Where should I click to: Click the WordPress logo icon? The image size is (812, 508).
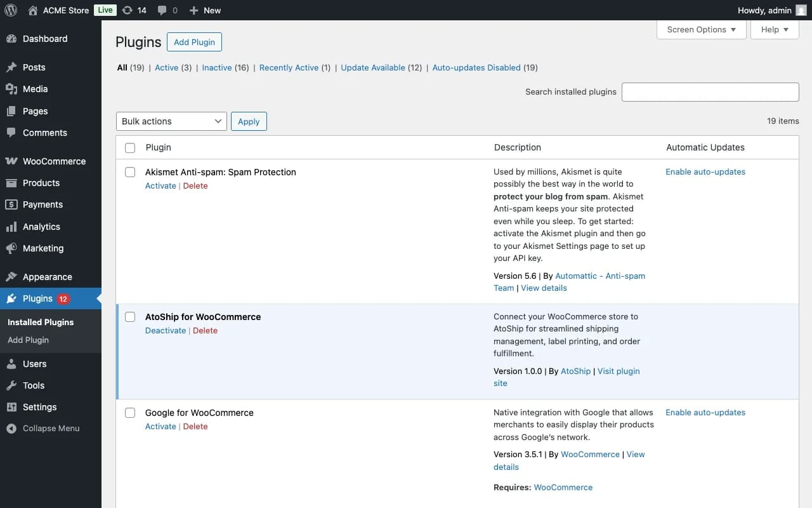point(10,10)
